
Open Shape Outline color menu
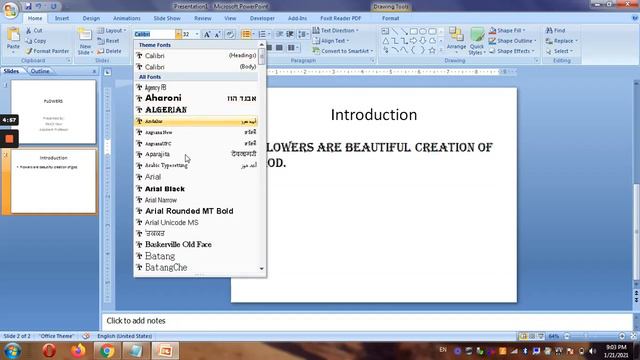513,41
